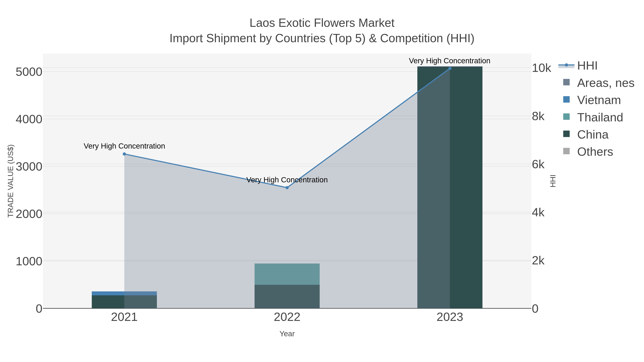
Task: Click the TRADE VALUE (US$) axis title
Action: [11, 181]
